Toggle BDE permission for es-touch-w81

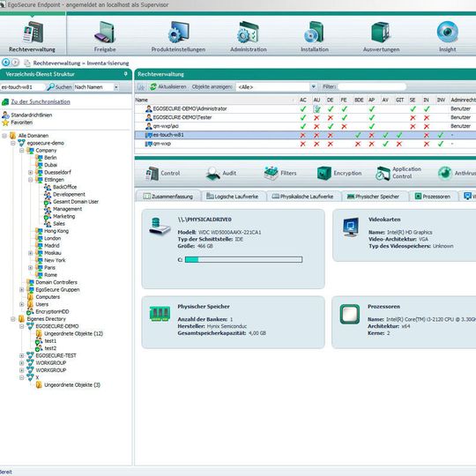(x=358, y=135)
